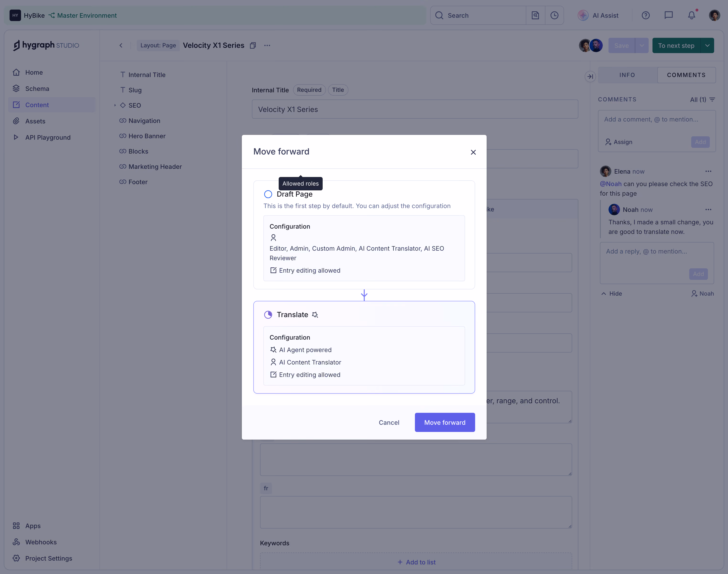This screenshot has width=728, height=574.
Task: Open Project Settings
Action: (52, 558)
